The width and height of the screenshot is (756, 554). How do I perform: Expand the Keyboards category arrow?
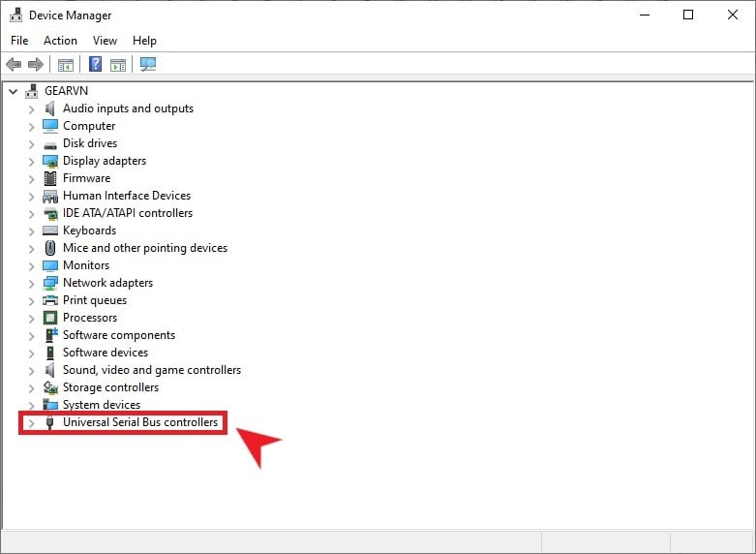31,231
